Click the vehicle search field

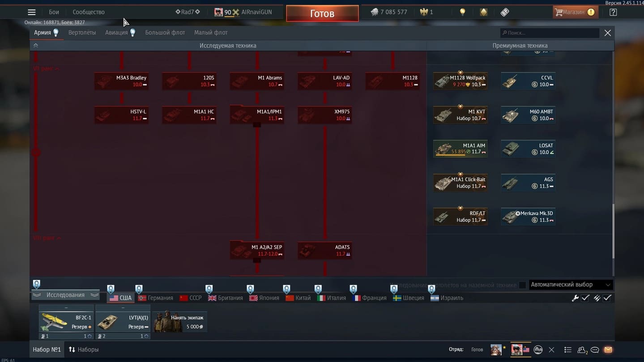(x=550, y=33)
